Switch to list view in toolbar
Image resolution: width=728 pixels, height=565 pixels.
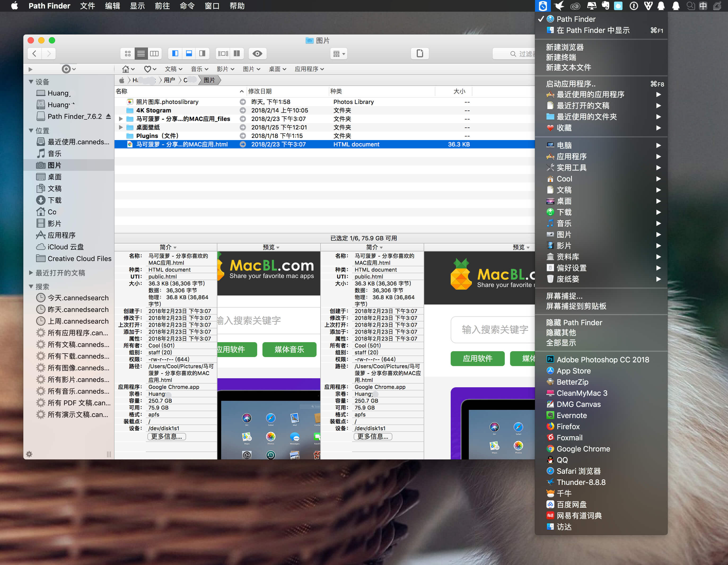[141, 53]
